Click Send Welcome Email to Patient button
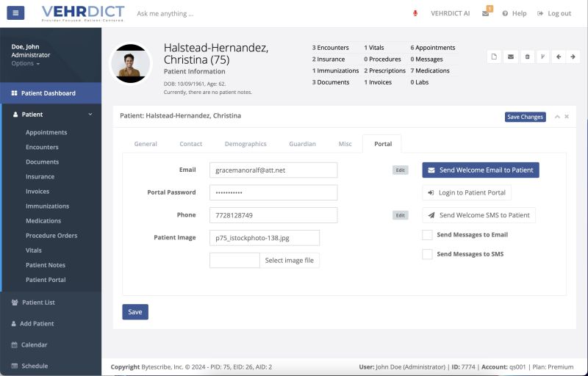Viewport: 588px width, 376px height. pos(481,170)
